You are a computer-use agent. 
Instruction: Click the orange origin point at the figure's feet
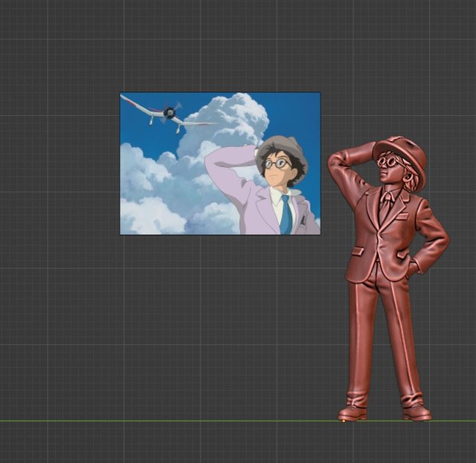point(344,421)
